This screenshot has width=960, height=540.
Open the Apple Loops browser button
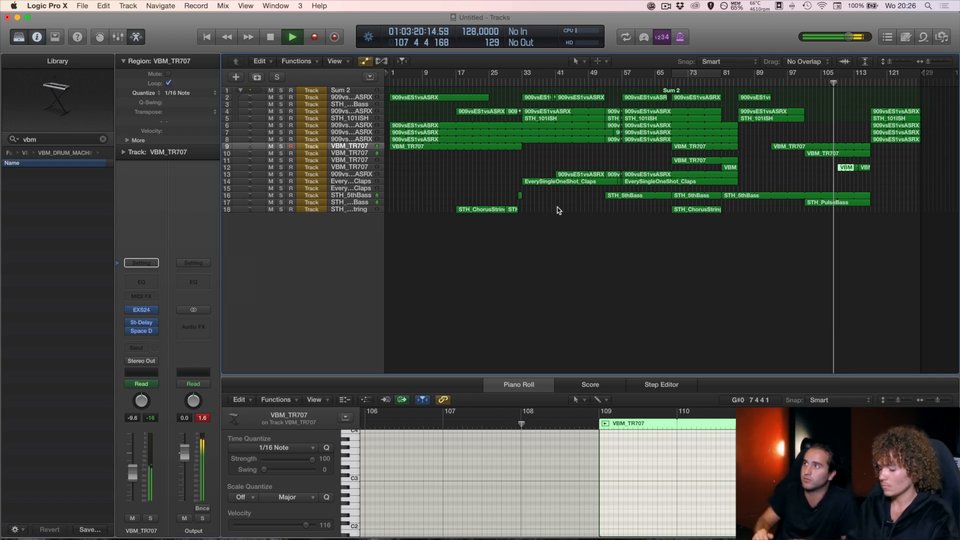pos(923,37)
